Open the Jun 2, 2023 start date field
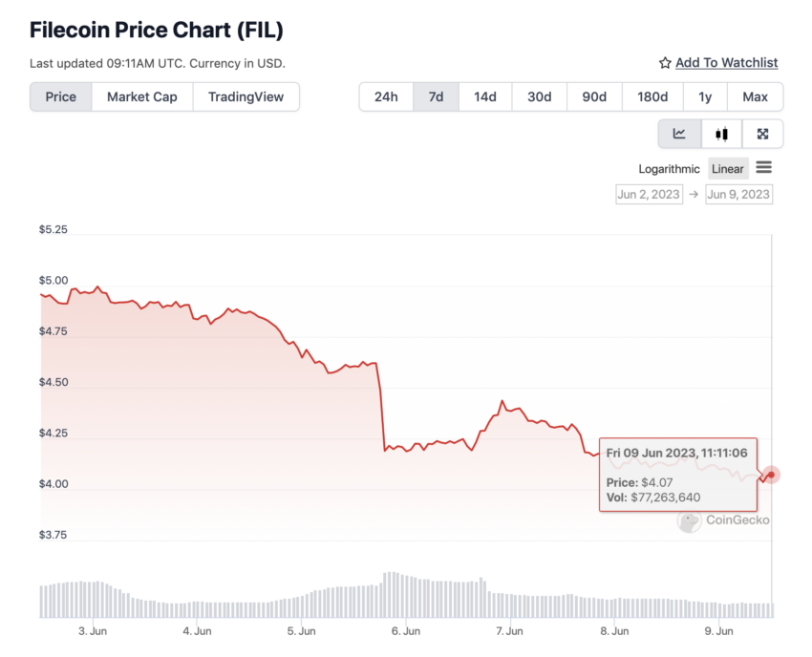 point(649,195)
